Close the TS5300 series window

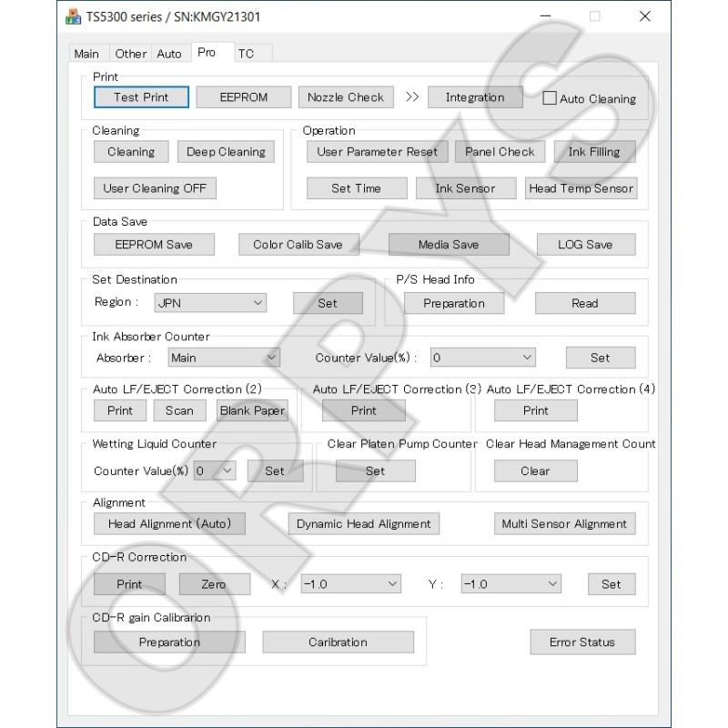[x=644, y=16]
